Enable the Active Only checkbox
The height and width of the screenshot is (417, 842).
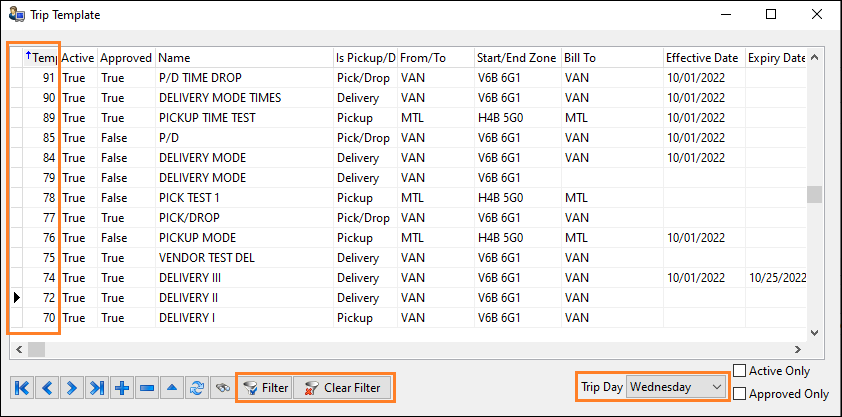click(x=740, y=371)
